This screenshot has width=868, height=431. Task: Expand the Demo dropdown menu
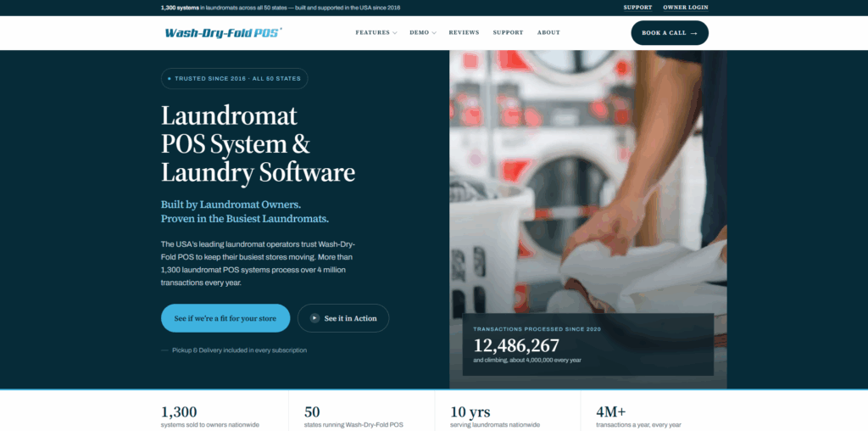click(x=423, y=33)
